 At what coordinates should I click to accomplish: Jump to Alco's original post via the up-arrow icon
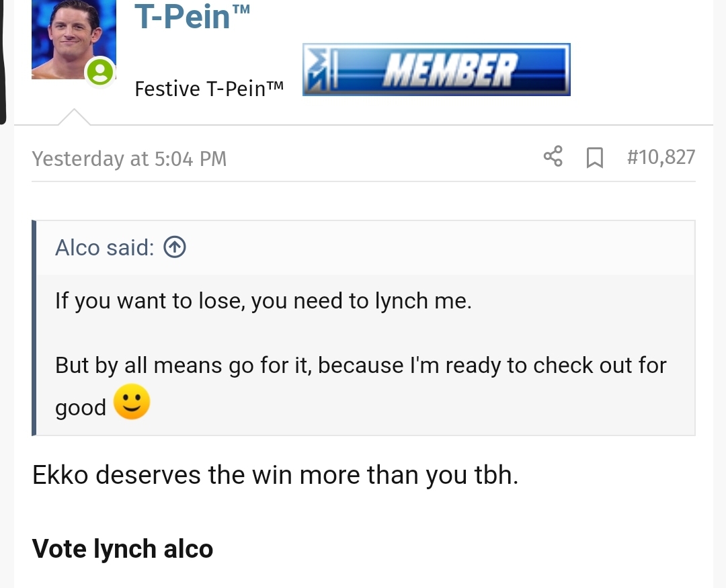click(175, 248)
